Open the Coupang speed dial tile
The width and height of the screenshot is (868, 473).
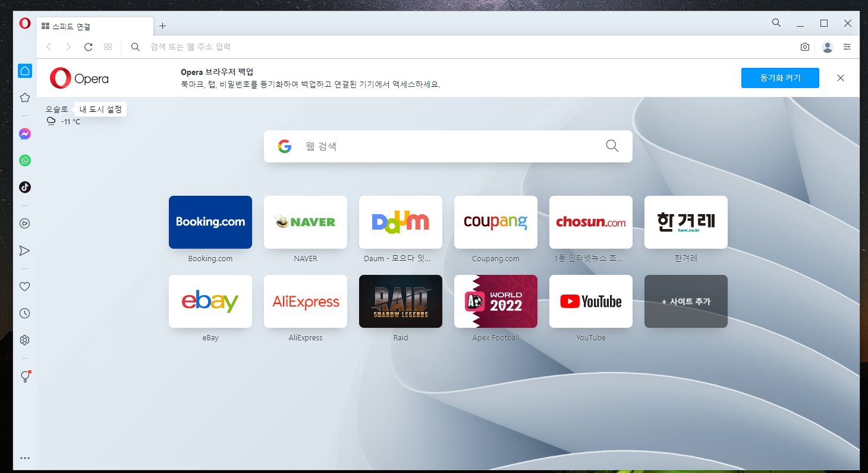pyautogui.click(x=496, y=222)
